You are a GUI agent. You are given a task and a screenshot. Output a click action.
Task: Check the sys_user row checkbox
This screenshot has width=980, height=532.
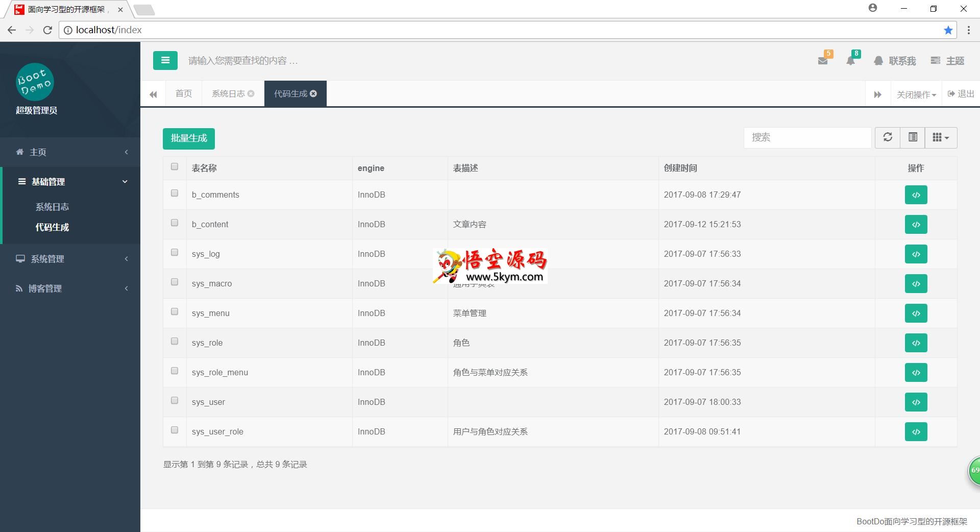(175, 400)
